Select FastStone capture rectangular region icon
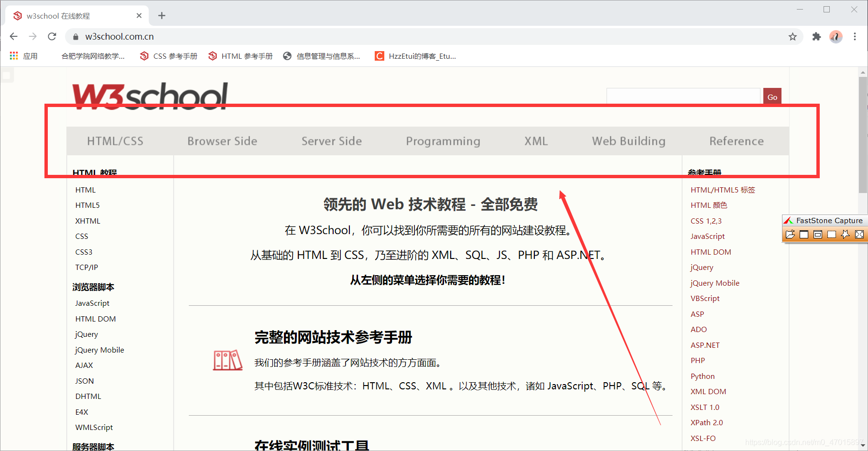This screenshot has height=451, width=868. coord(832,234)
